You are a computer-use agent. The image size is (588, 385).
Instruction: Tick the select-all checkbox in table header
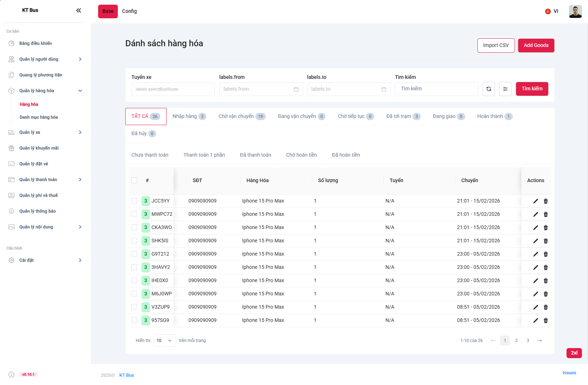click(x=134, y=180)
